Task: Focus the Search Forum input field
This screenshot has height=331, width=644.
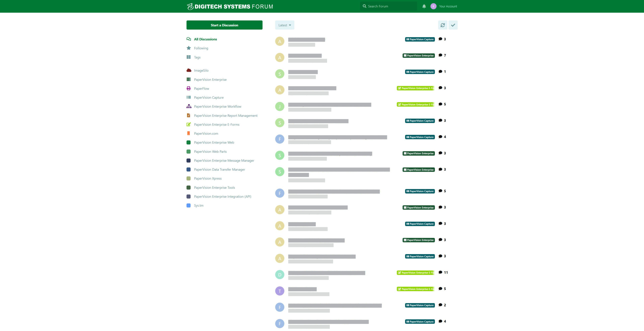Action: pos(389,6)
